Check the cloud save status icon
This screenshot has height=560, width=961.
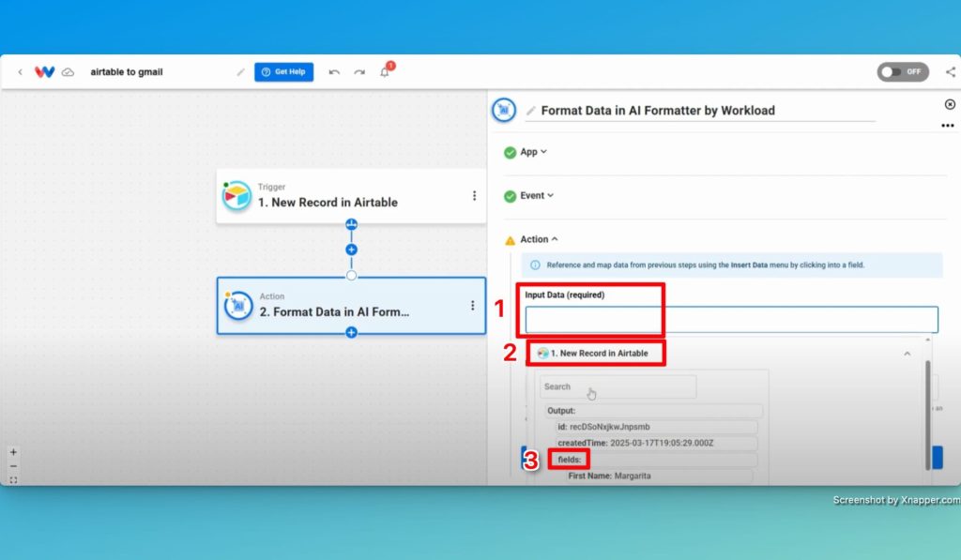(68, 71)
